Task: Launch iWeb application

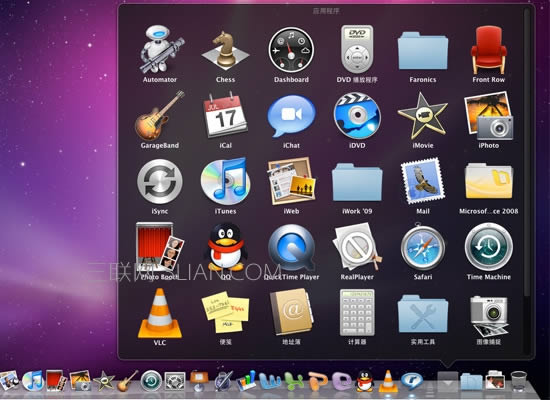Action: [x=291, y=181]
